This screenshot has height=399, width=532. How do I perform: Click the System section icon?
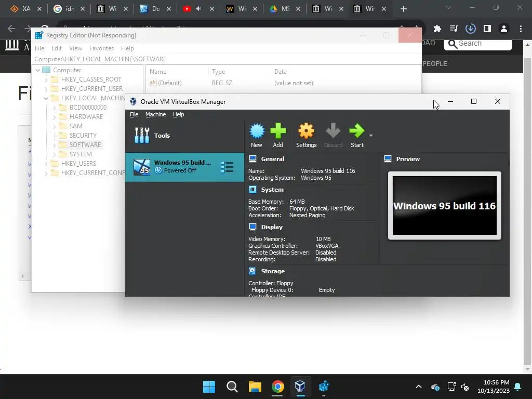(x=253, y=189)
